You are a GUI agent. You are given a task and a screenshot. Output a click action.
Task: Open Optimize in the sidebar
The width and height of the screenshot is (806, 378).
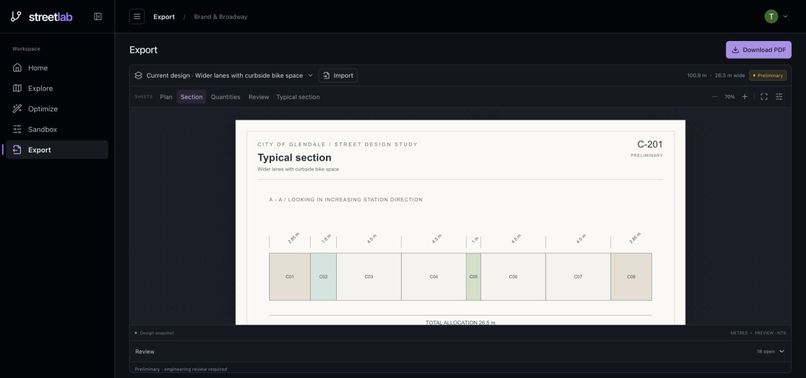57,109
